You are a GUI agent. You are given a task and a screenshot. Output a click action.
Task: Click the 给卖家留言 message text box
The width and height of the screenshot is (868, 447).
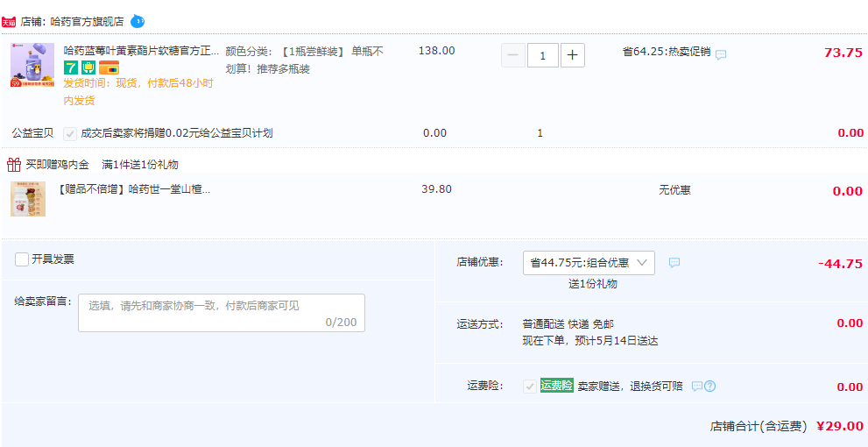(222, 313)
